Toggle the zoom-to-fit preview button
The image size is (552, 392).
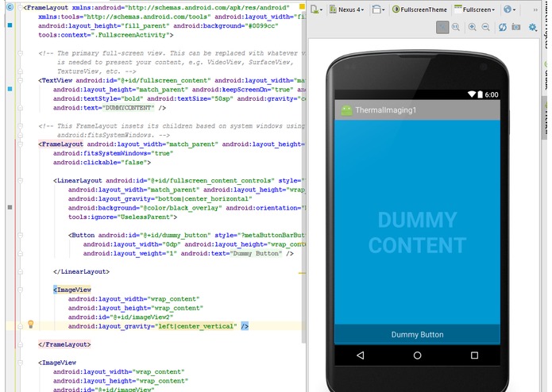442,27
